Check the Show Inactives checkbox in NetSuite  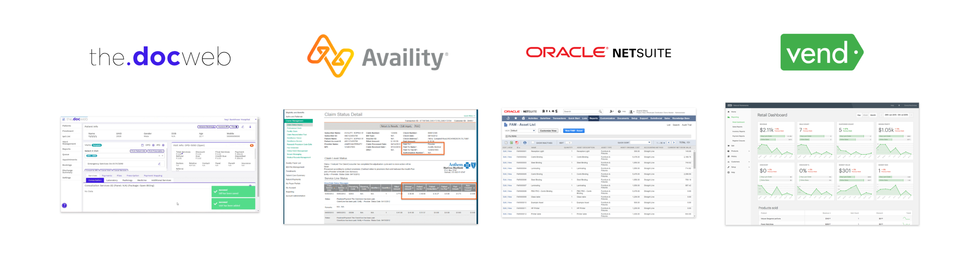click(533, 142)
